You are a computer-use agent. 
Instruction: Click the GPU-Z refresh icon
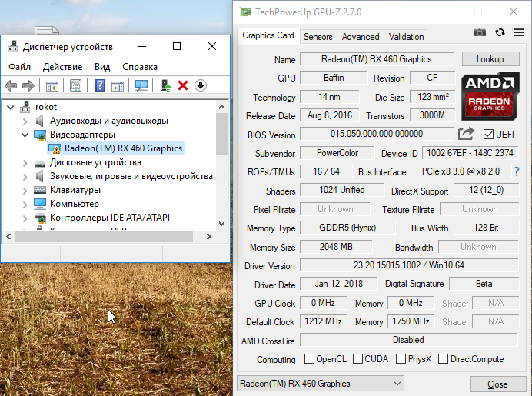click(x=500, y=32)
